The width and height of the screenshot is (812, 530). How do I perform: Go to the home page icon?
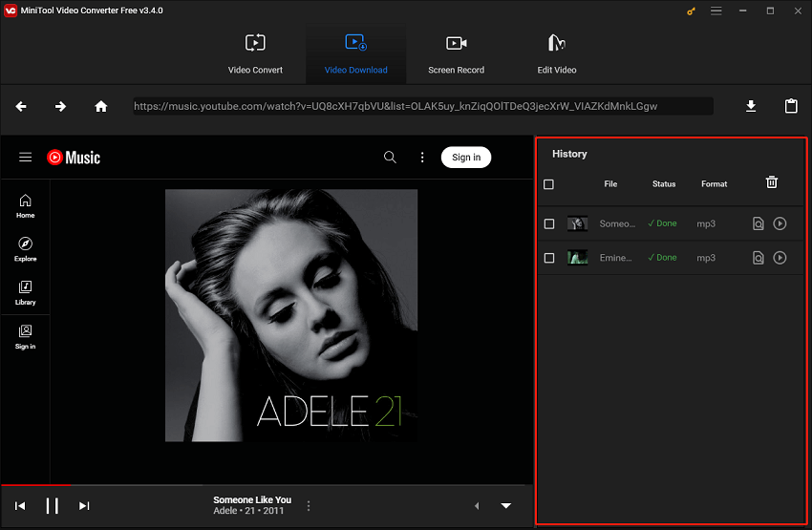[101, 106]
